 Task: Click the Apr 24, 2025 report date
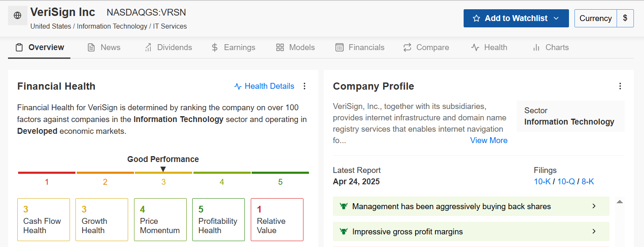click(356, 182)
